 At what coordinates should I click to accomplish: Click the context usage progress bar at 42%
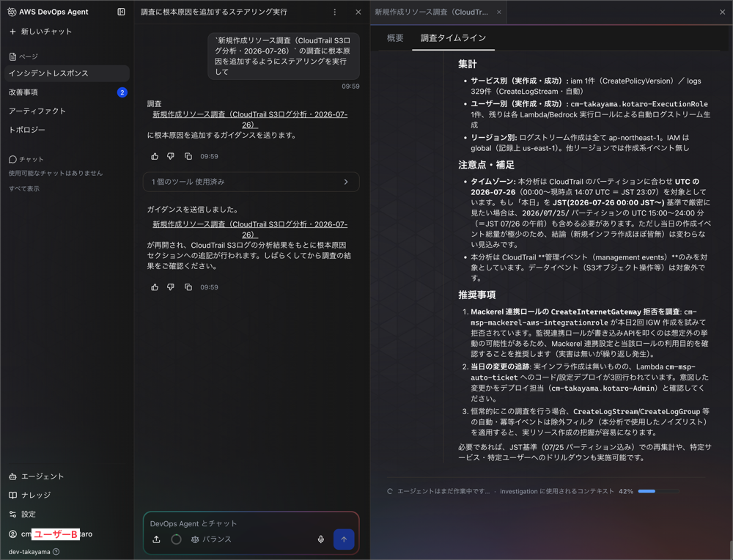[658, 491]
